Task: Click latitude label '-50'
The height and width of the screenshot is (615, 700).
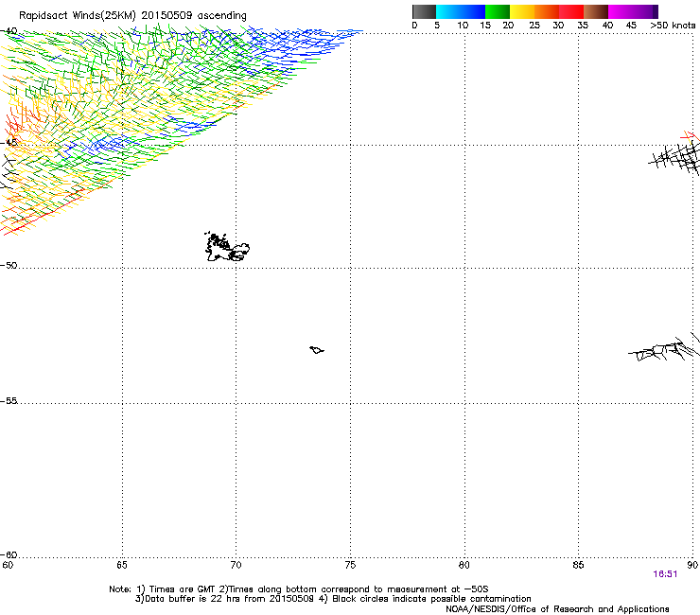Action: (x=9, y=265)
